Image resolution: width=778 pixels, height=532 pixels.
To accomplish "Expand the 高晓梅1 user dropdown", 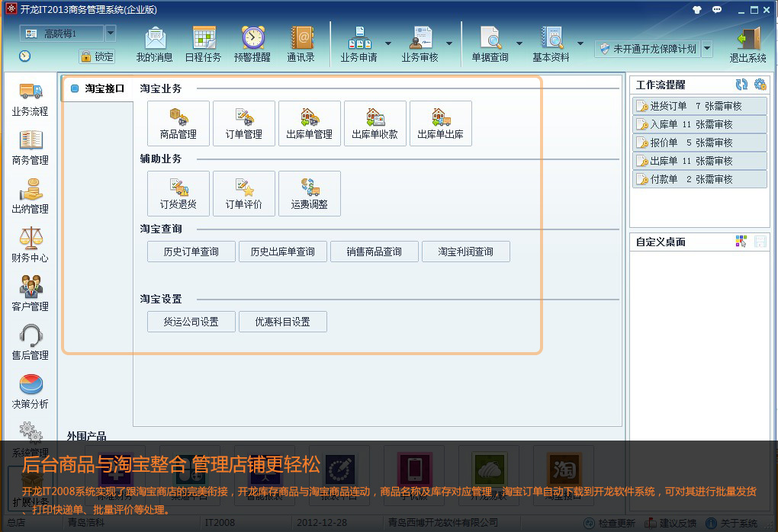I will click(111, 34).
